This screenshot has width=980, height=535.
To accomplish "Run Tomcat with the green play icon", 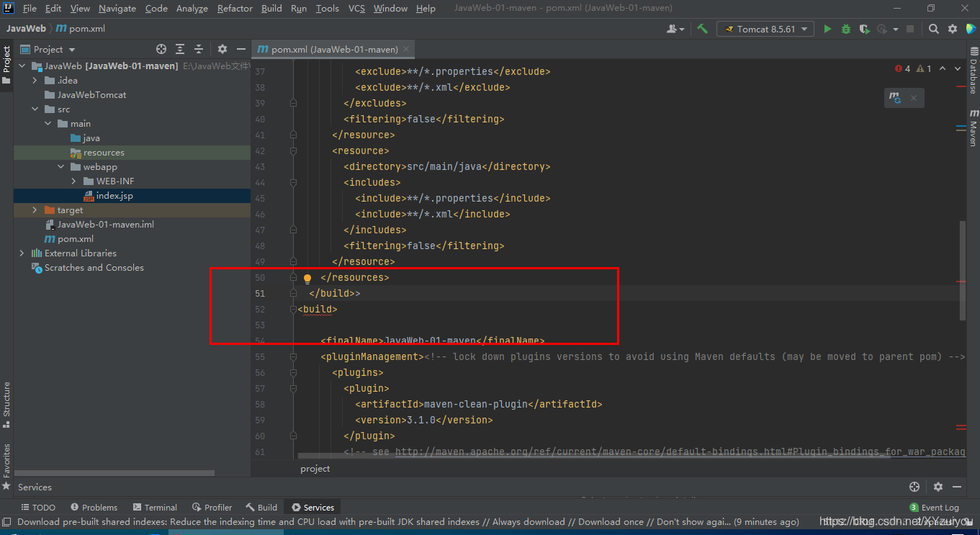I will point(827,29).
